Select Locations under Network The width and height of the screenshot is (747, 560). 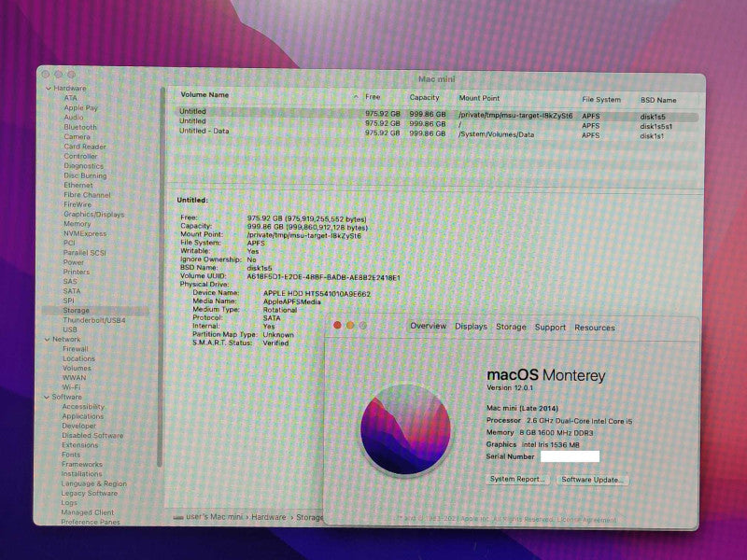click(x=78, y=358)
